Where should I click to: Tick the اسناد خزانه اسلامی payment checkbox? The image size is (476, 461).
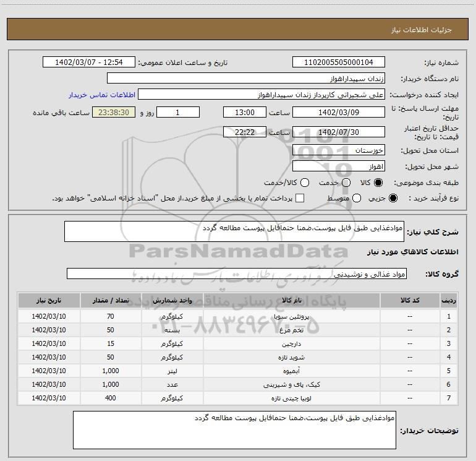click(x=300, y=198)
